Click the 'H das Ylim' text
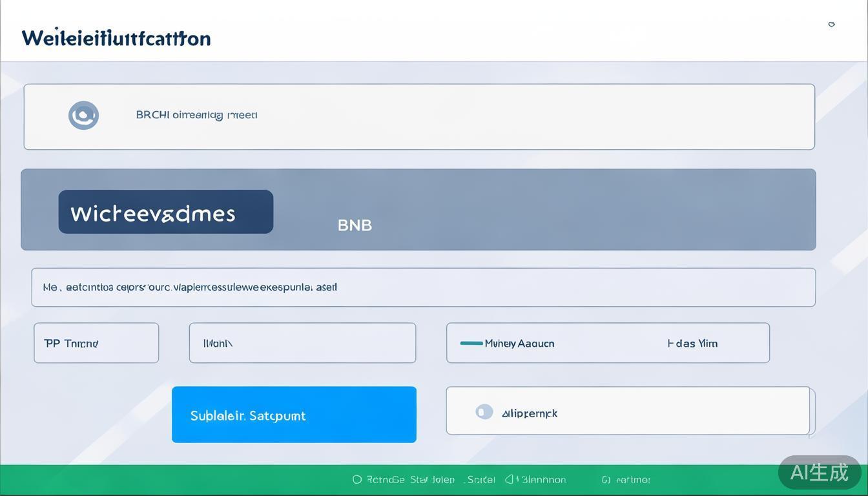 coord(692,344)
